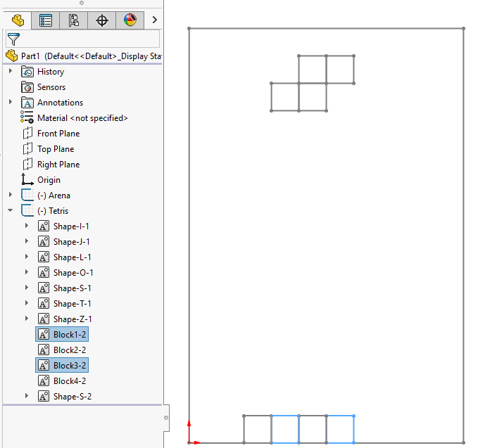This screenshot has width=478, height=448.
Task: Open the FeatureManager Design Tree tab
Action: pos(18,20)
